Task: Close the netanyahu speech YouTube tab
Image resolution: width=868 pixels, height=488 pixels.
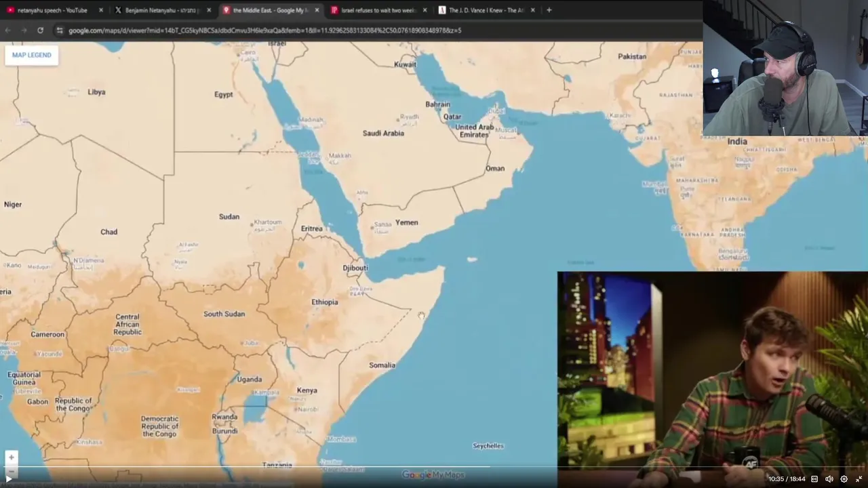Action: tap(101, 10)
